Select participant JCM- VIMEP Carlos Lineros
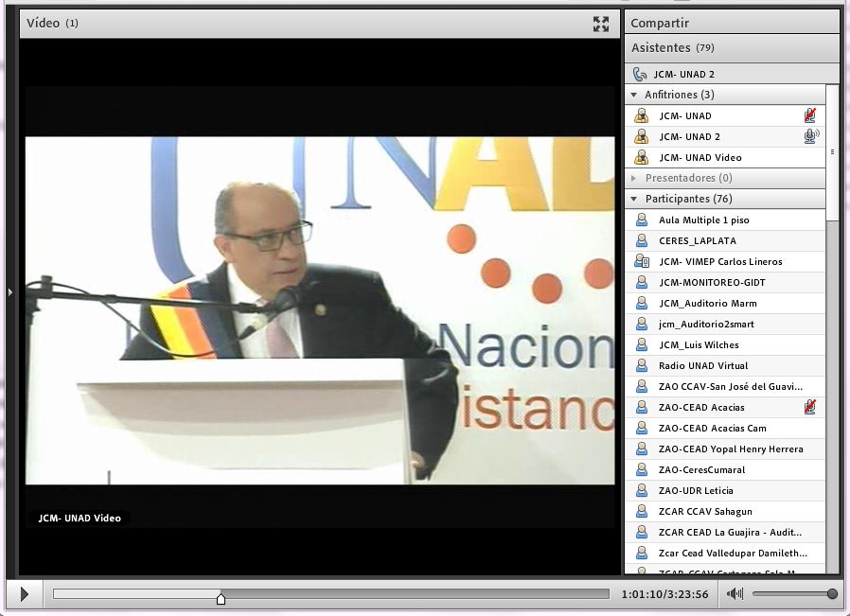This screenshot has width=850, height=616. [725, 262]
